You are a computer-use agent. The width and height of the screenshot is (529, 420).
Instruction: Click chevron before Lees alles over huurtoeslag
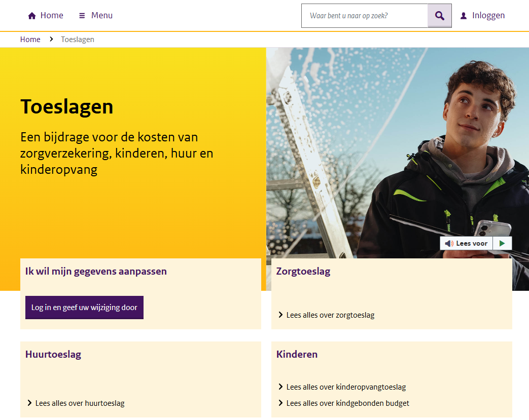pyautogui.click(x=29, y=403)
